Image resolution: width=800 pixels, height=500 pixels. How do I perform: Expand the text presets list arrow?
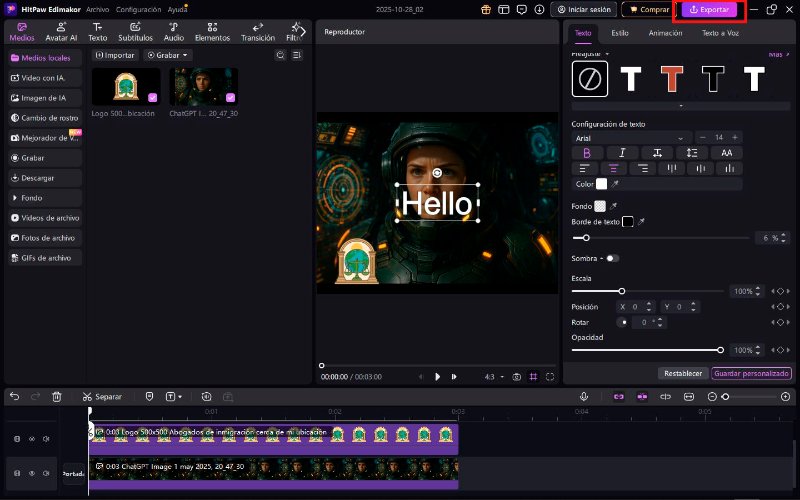tap(681, 106)
